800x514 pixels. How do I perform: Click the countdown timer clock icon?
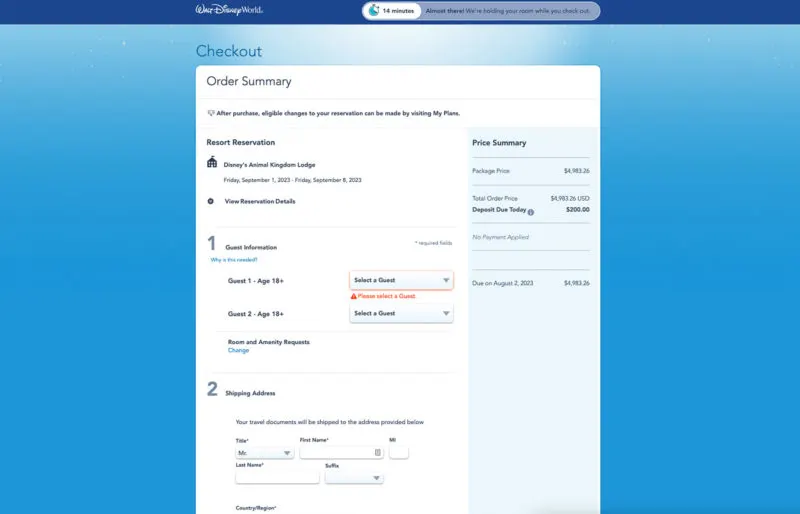pyautogui.click(x=374, y=11)
